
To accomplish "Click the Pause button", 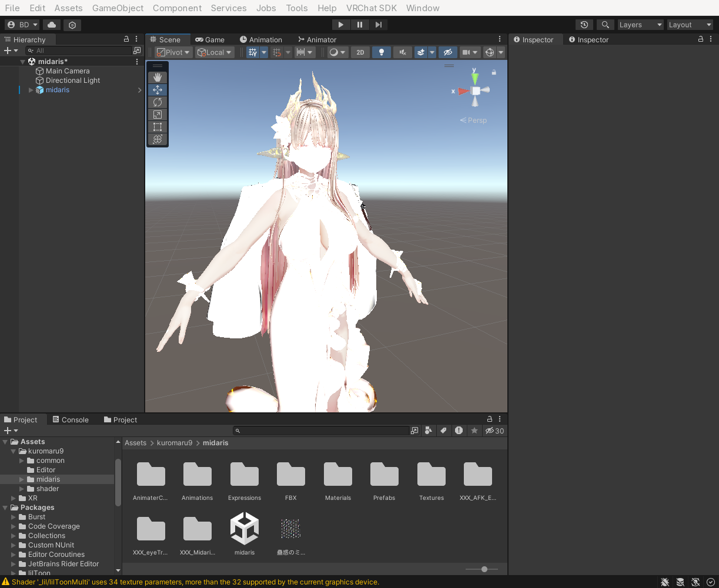I will click(359, 25).
